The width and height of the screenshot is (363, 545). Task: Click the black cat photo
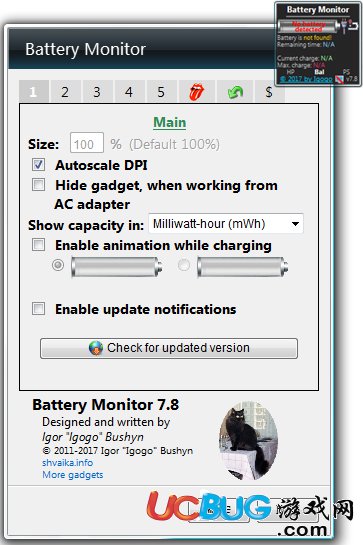pyautogui.click(x=248, y=440)
